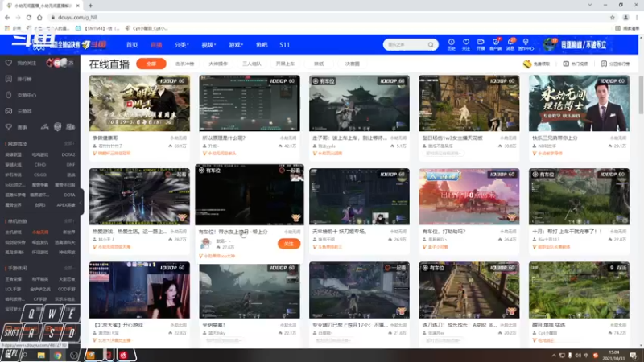Open DOTA2 link in sidebar
Image resolution: width=644 pixels, height=362 pixels.
tap(68, 154)
